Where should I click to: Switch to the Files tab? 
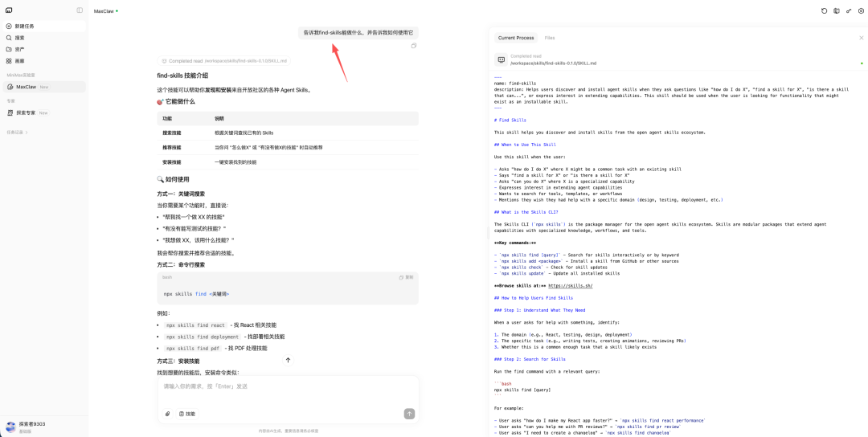pos(550,38)
